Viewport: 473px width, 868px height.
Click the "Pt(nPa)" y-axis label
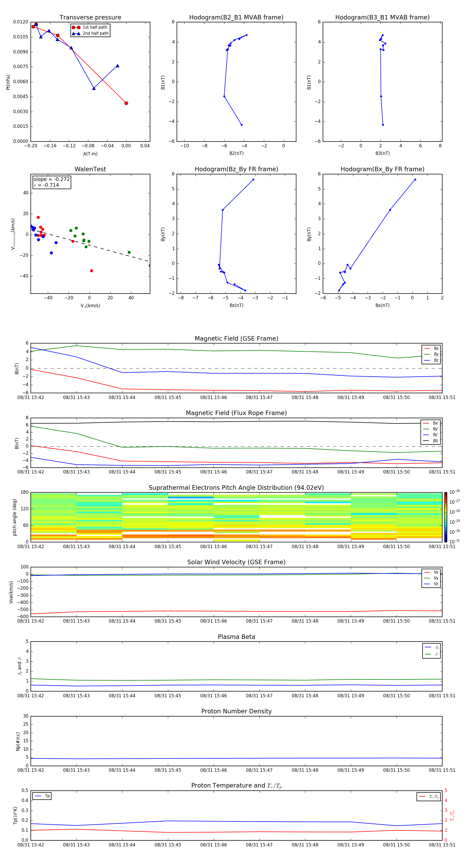(x=8, y=82)
